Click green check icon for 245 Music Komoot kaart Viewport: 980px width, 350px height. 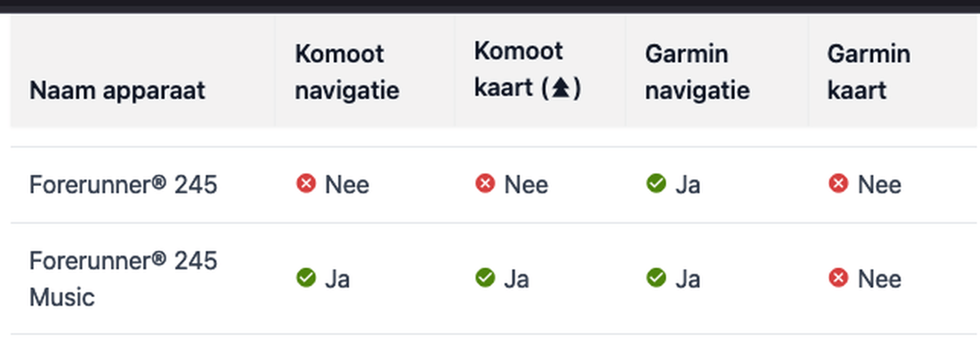click(x=485, y=278)
